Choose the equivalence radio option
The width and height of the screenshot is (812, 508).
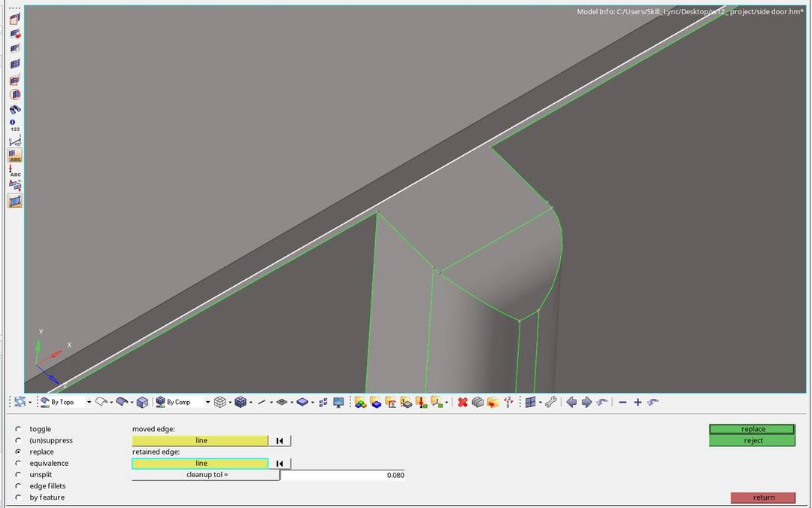[17, 463]
